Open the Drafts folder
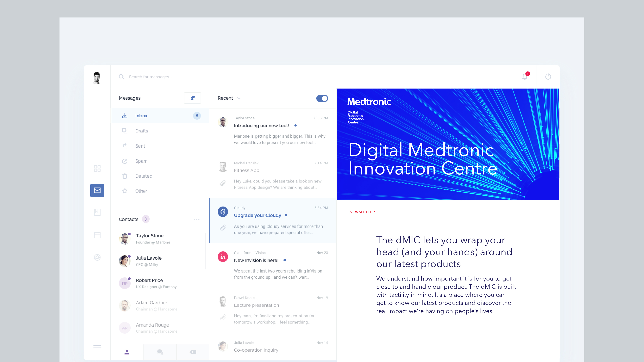This screenshot has width=644, height=362. coord(141,131)
